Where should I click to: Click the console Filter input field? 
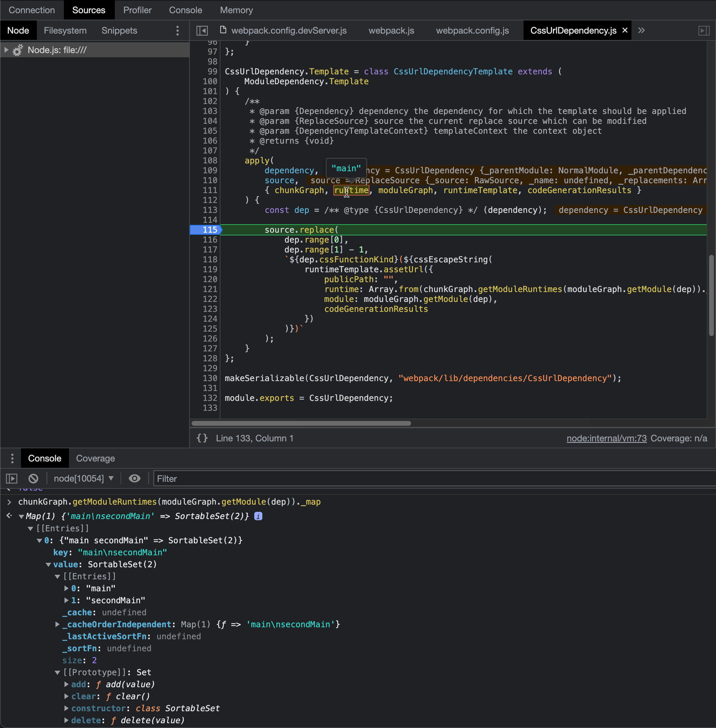[263, 478]
